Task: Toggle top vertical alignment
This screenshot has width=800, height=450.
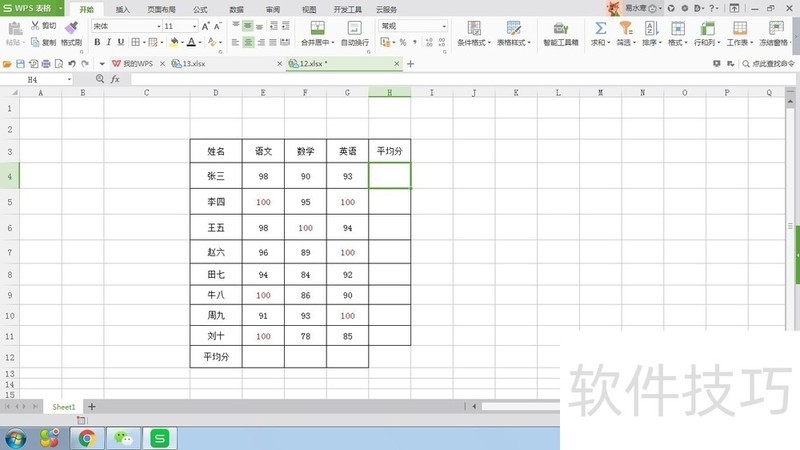Action: [x=236, y=26]
